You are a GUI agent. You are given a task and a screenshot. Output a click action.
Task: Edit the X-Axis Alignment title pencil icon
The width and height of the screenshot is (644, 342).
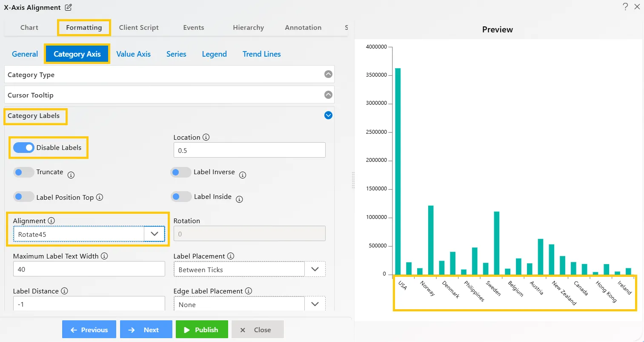(69, 7)
